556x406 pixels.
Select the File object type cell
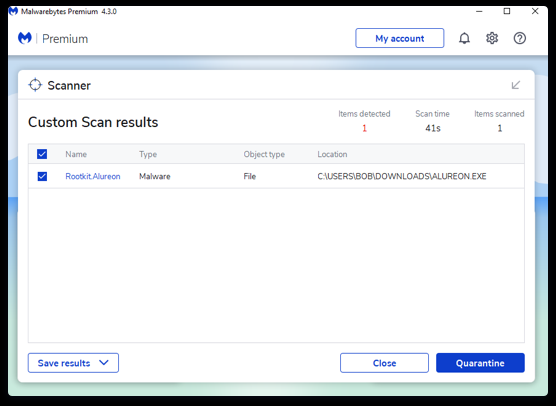(x=250, y=176)
